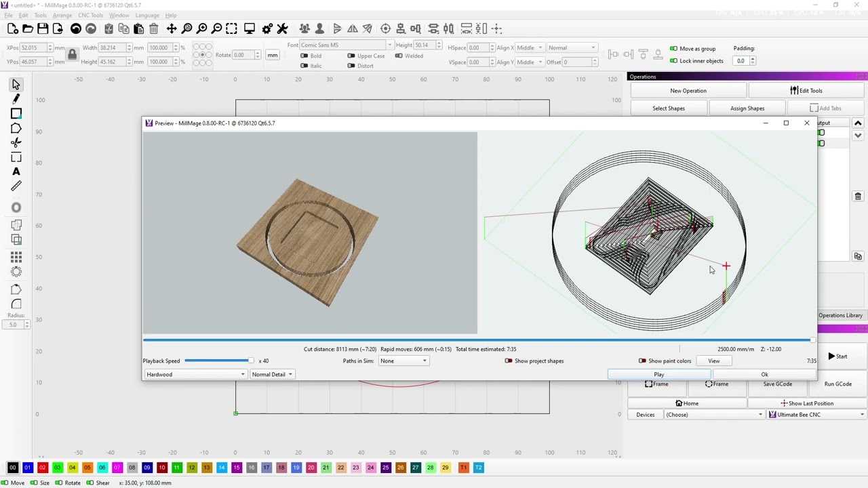The image size is (868, 488).
Task: Click the lock aspect ratio padlock
Action: coord(73,55)
